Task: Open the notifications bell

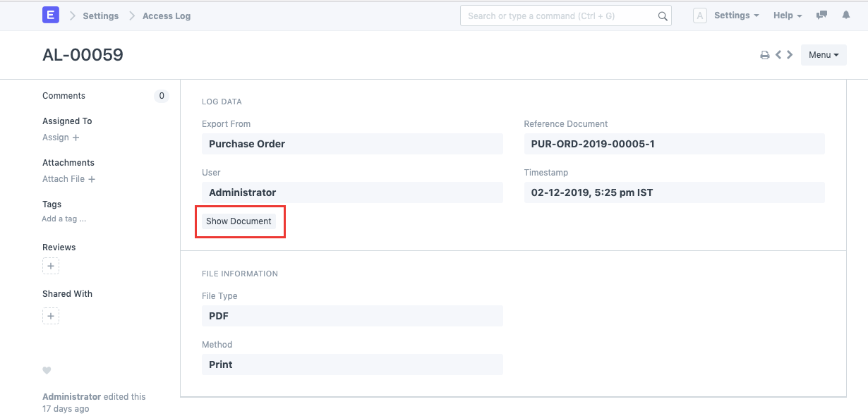Action: point(846,15)
